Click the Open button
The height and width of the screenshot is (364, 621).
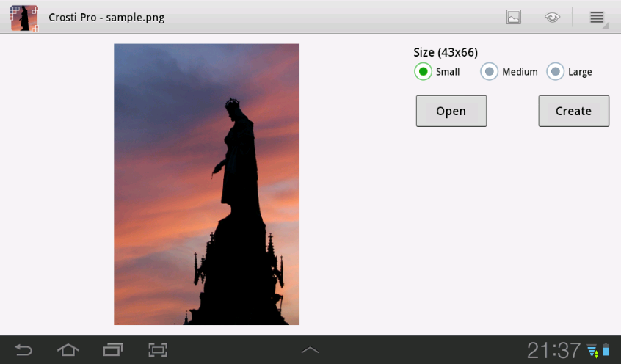(x=451, y=111)
